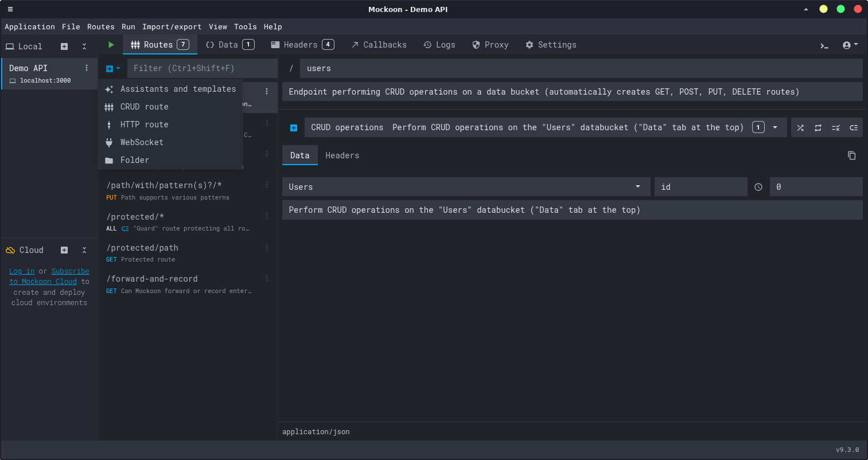Open the top Headers tab with badge 4
The width and height of the screenshot is (868, 460).
tap(302, 45)
